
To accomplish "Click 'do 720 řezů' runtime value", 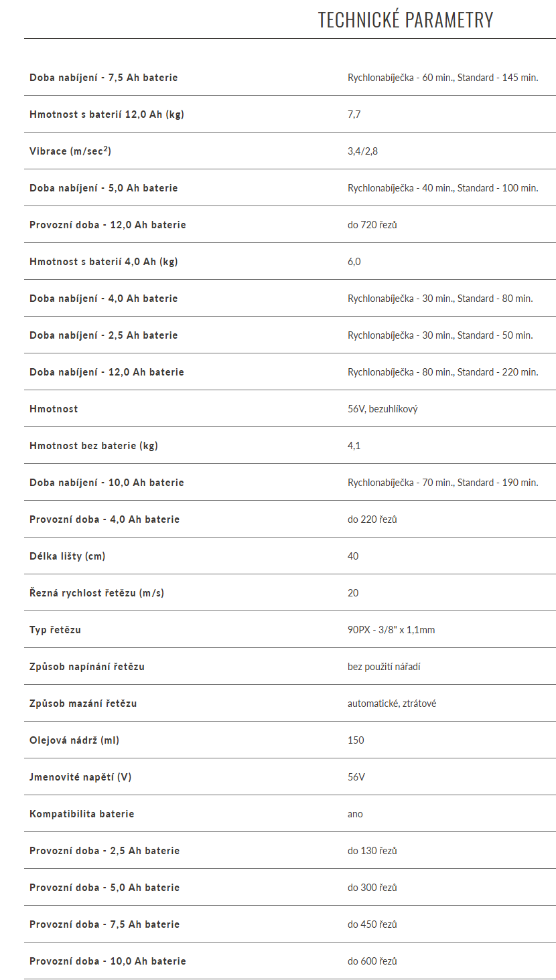I will coord(372,225).
